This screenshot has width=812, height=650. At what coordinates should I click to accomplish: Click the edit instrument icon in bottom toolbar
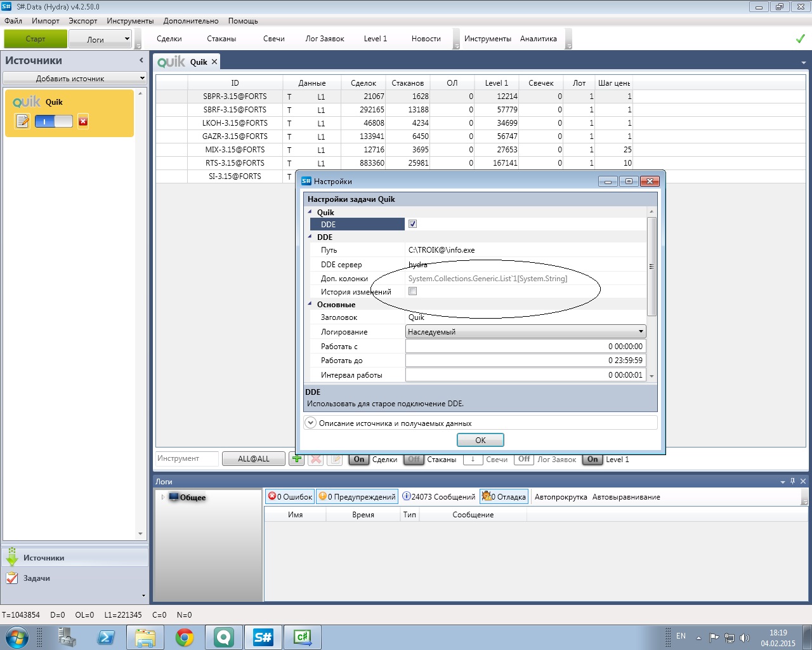tap(335, 459)
